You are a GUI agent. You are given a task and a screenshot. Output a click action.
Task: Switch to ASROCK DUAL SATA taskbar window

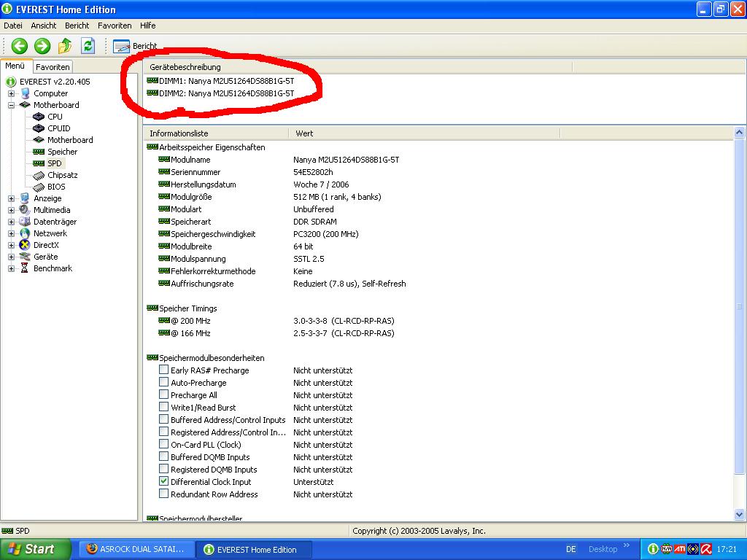click(x=136, y=549)
